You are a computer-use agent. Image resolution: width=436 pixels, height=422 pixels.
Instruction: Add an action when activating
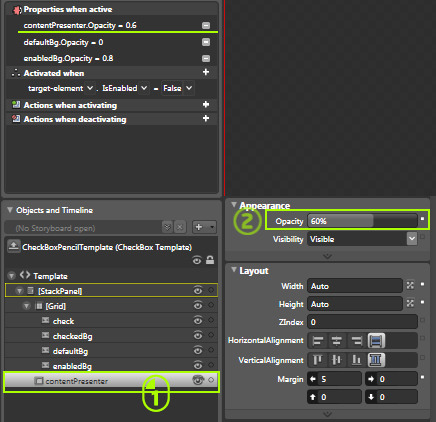click(x=206, y=105)
